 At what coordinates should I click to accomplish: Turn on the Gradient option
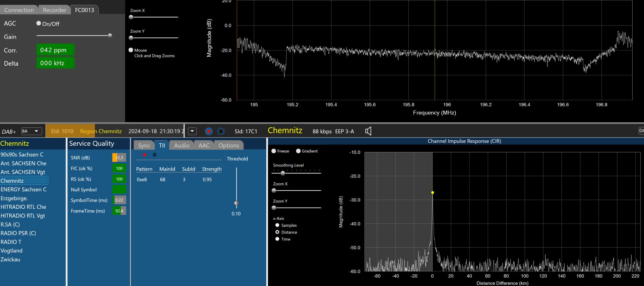(298, 151)
